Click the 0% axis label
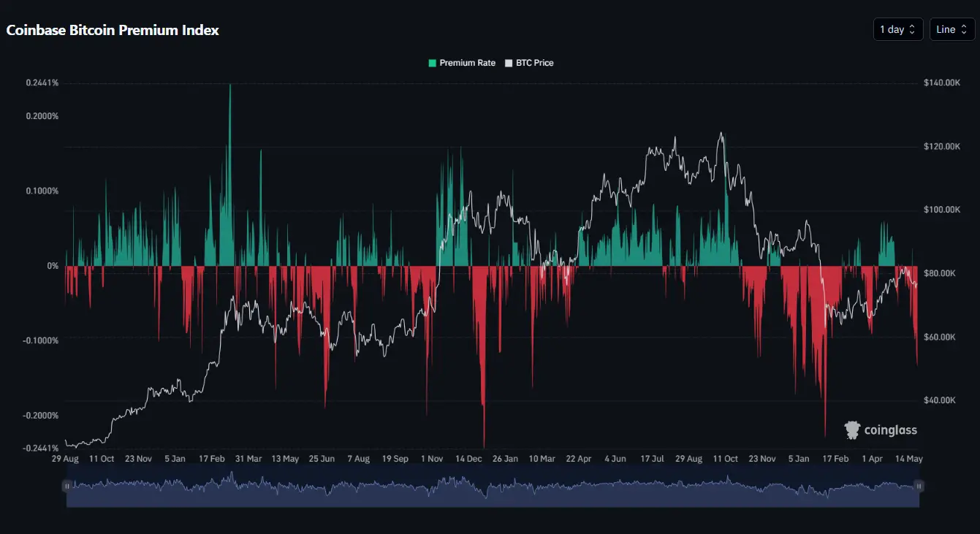 pyautogui.click(x=53, y=266)
